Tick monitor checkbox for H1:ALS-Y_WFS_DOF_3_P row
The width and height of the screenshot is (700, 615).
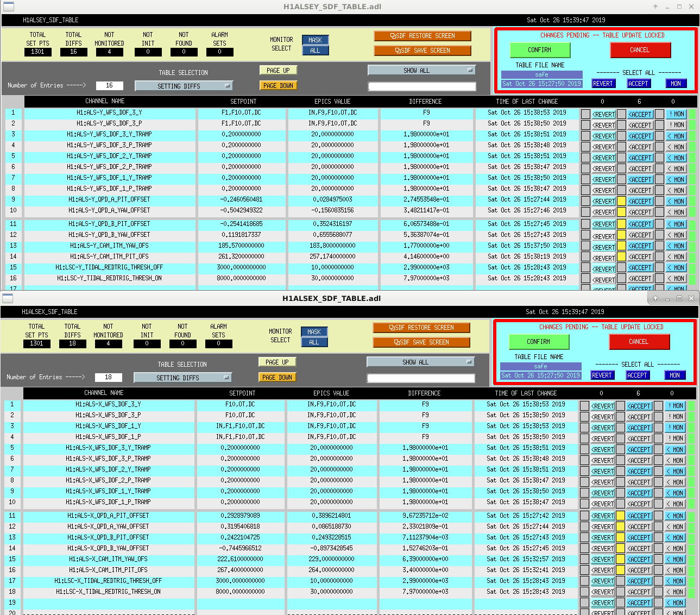pos(659,125)
